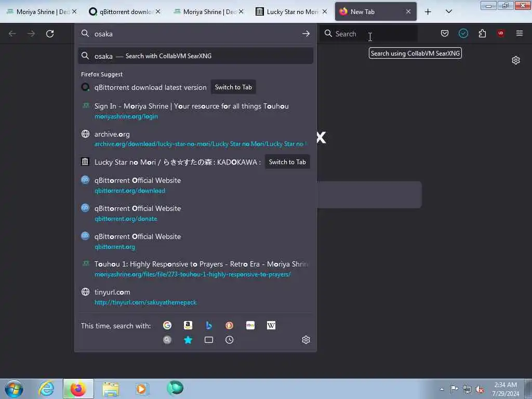The image size is (532, 399).
Task: Open the Extensions puzzle icon
Action: 482,33
